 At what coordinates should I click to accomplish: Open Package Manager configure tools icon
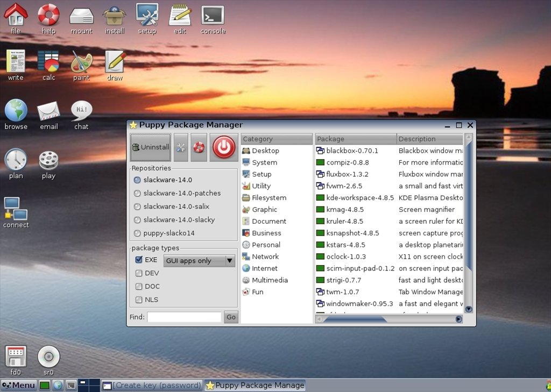(181, 147)
